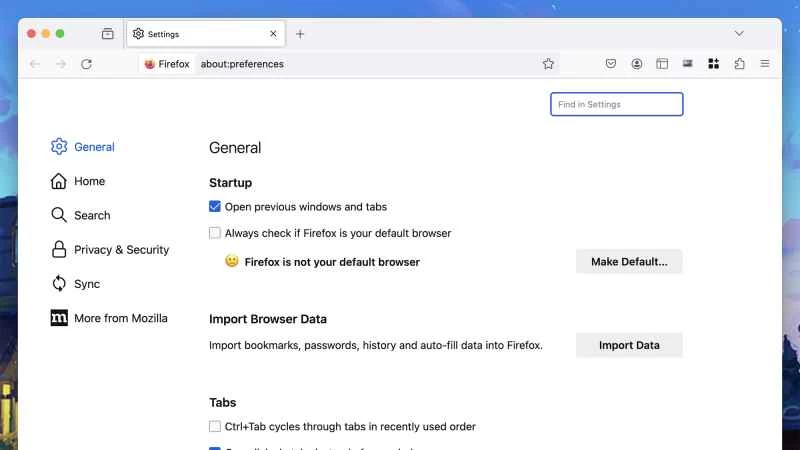This screenshot has width=800, height=450.
Task: Open the Save to Pocket icon
Action: coord(611,64)
